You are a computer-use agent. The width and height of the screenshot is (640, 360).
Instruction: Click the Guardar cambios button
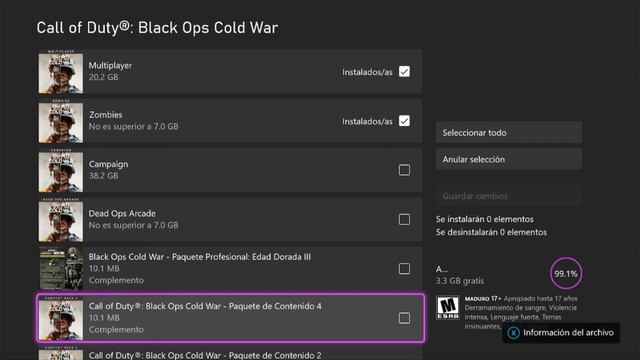tap(509, 196)
